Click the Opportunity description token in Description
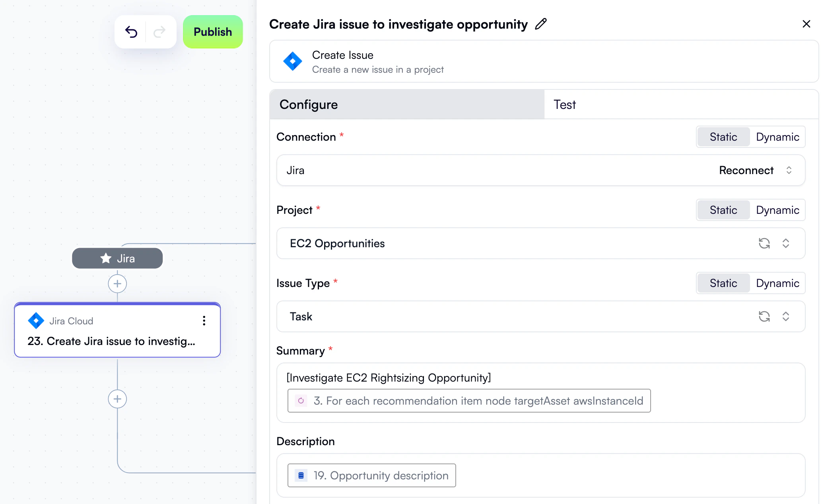Image resolution: width=824 pixels, height=504 pixels. [x=371, y=475]
